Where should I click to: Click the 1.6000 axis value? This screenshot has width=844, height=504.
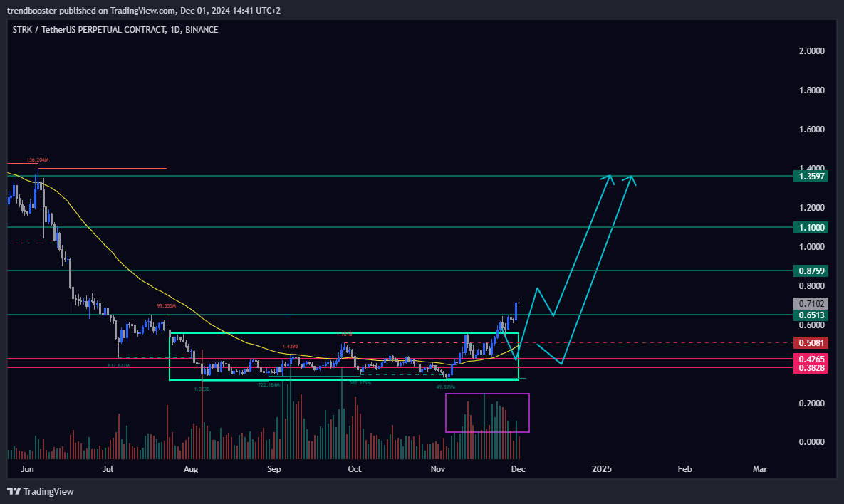(811, 129)
